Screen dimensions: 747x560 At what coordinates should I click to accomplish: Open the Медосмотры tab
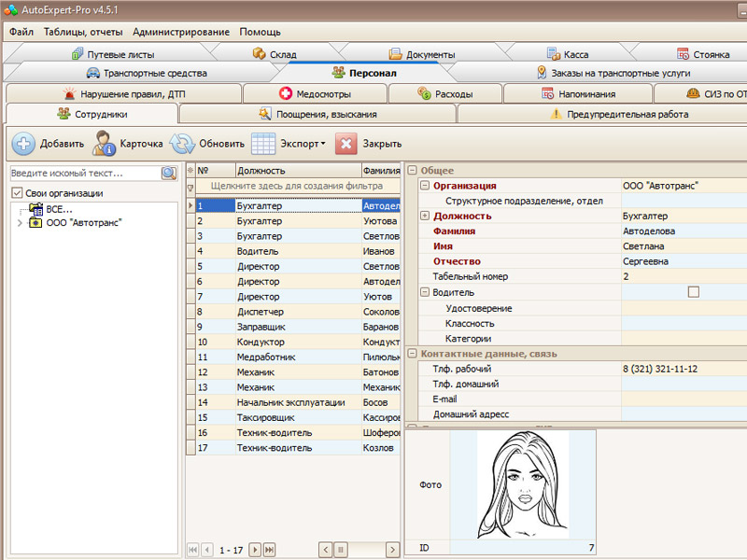point(315,94)
